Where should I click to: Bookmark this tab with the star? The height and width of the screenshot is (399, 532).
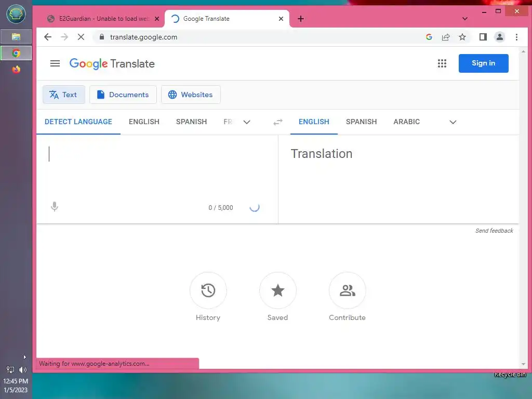pos(462,37)
